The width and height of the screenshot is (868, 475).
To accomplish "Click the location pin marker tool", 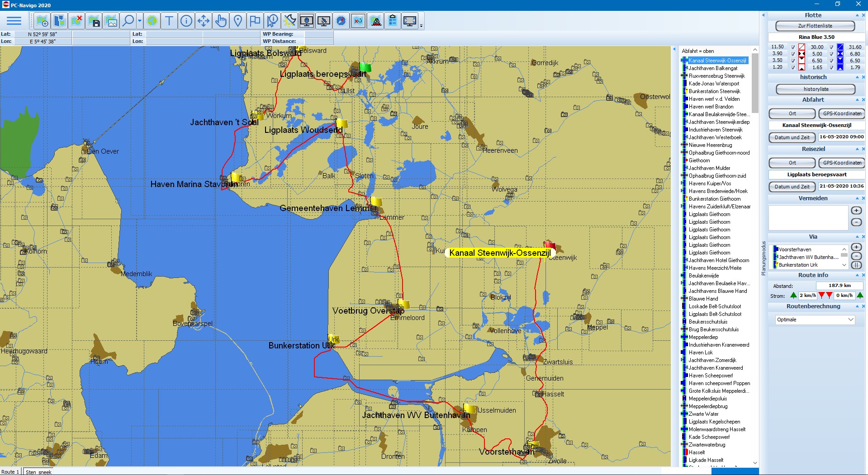I will [x=238, y=21].
